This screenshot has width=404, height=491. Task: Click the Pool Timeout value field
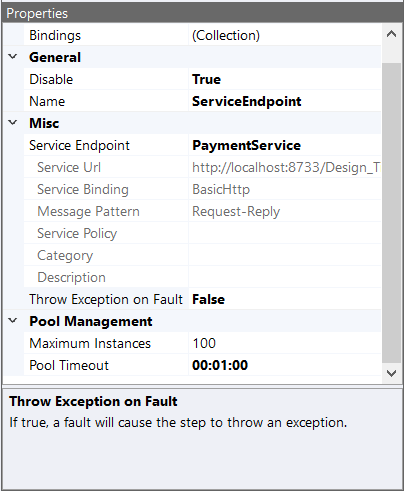pyautogui.click(x=285, y=365)
